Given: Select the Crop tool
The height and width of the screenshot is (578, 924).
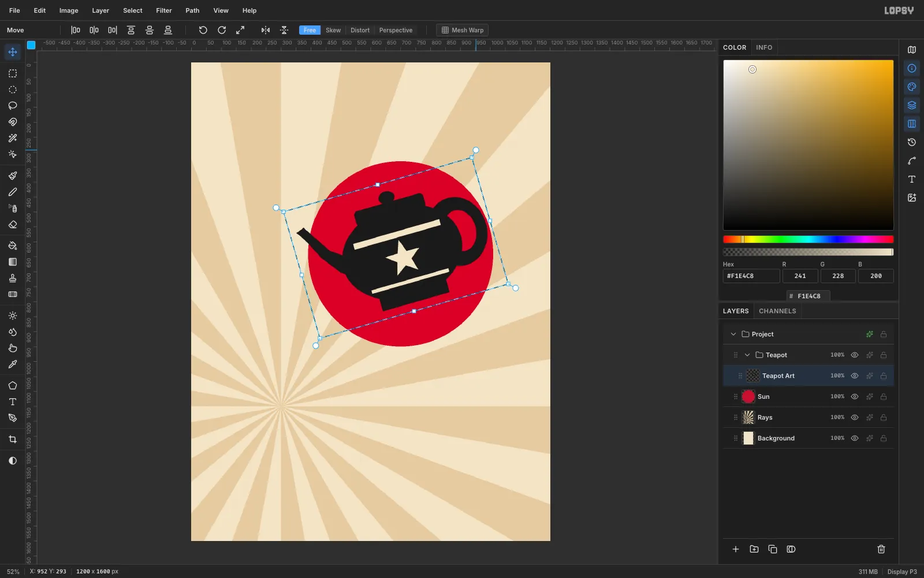Looking at the screenshot, I should [13, 439].
